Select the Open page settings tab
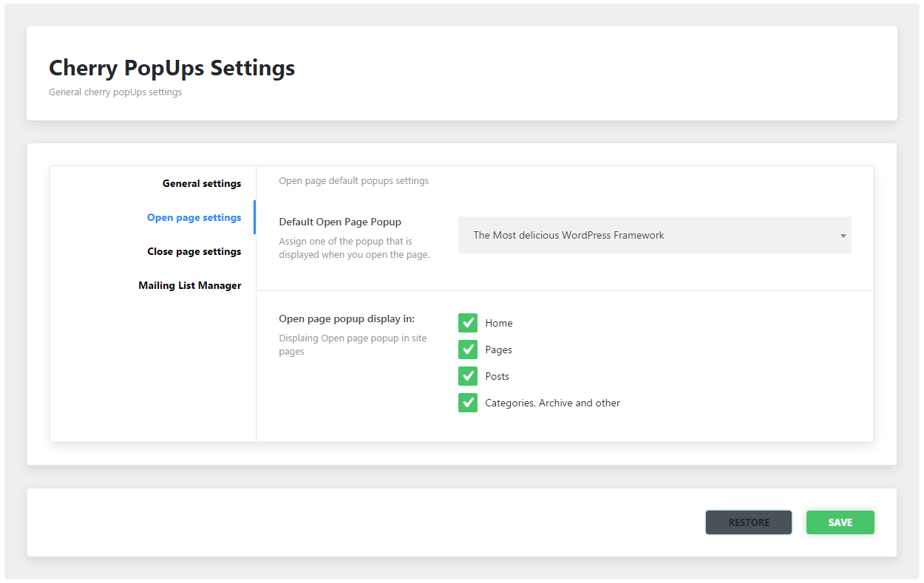 click(194, 217)
